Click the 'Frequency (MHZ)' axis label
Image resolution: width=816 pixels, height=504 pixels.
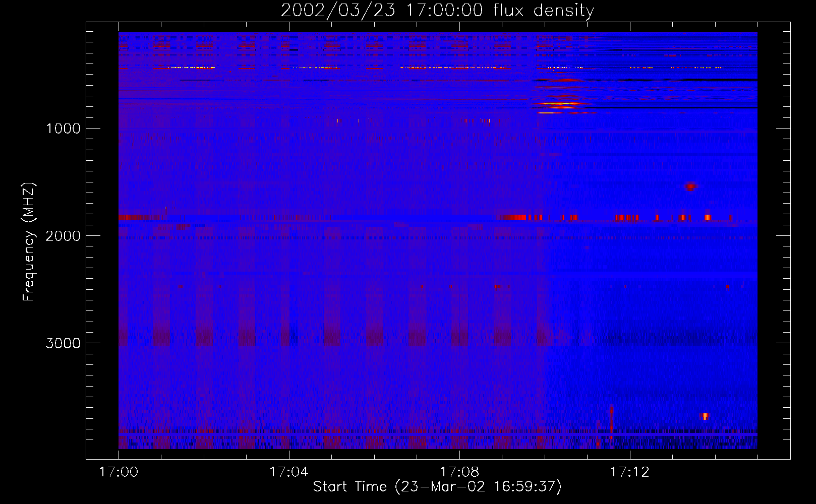tap(29, 242)
